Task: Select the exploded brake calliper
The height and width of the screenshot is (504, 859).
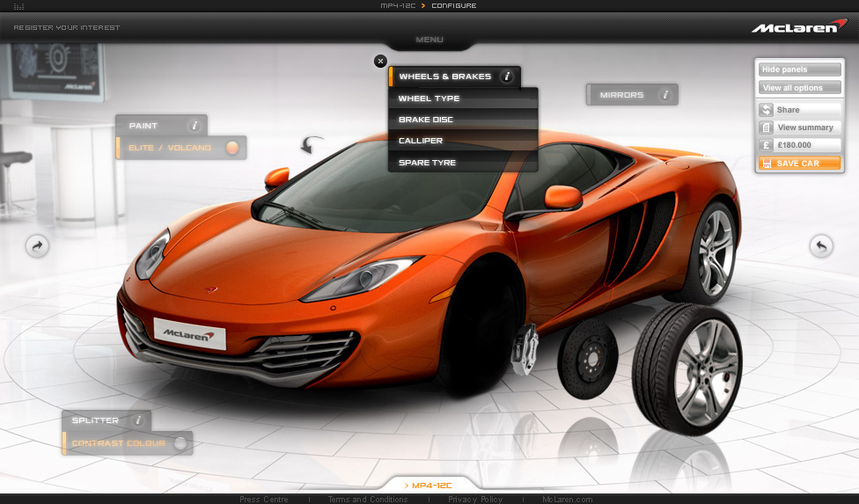Action: tap(525, 349)
